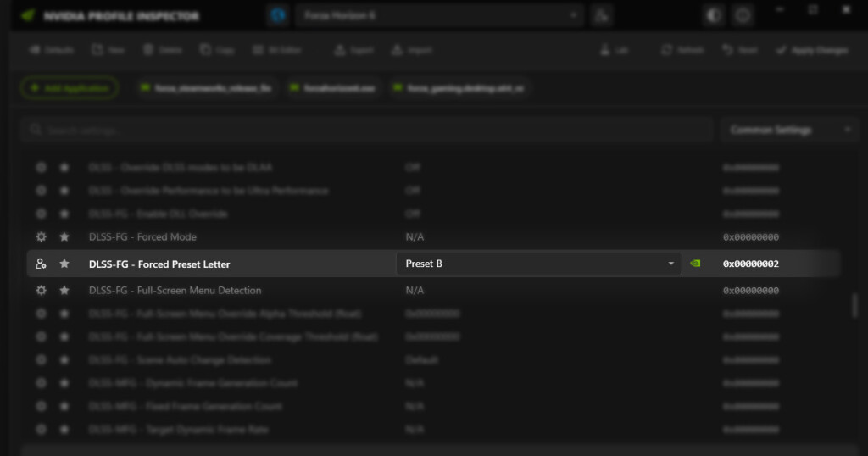Click the Add Application button

click(x=70, y=88)
